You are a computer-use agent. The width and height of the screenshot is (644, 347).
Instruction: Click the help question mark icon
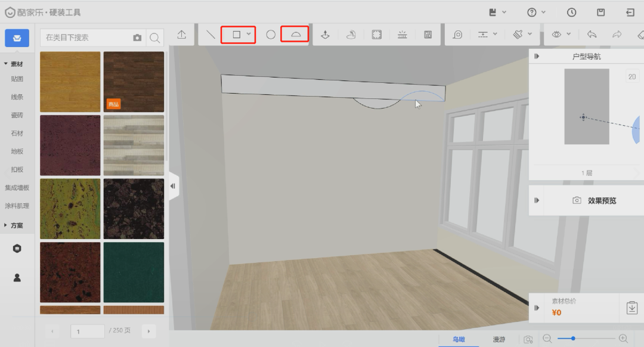[532, 13]
